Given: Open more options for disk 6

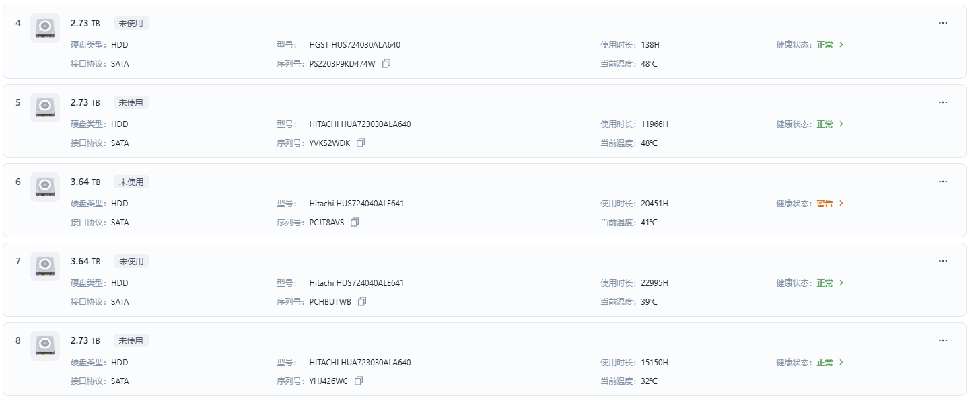Looking at the screenshot, I should pos(943,182).
